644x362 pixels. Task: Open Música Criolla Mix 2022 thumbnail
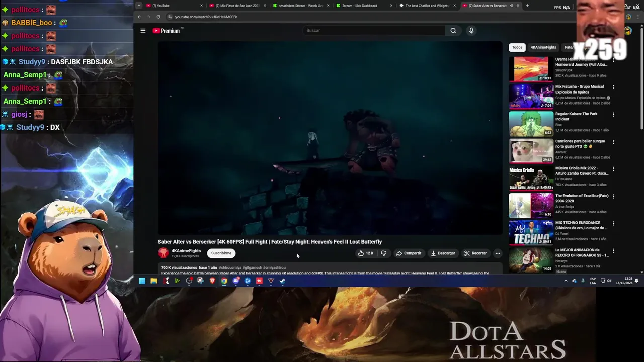531,178
